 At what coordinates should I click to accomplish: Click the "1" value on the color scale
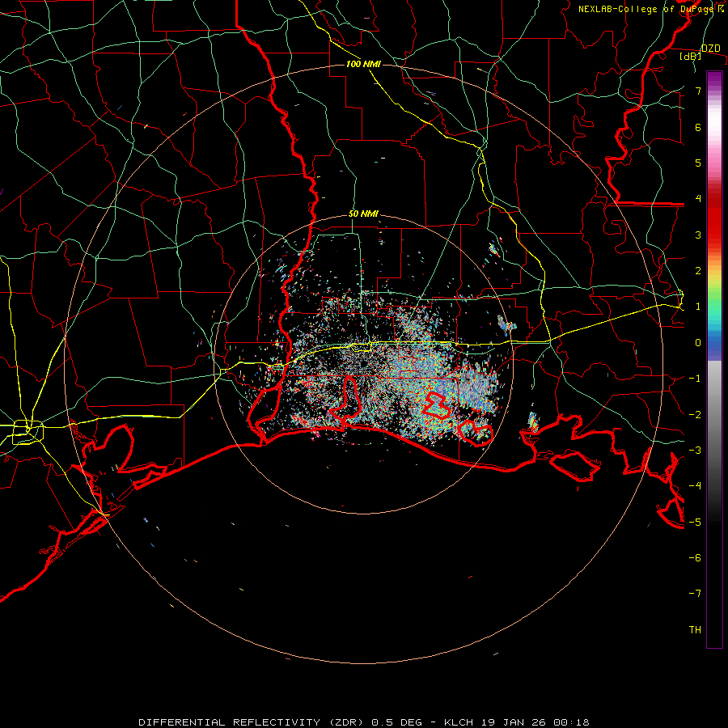pos(698,307)
